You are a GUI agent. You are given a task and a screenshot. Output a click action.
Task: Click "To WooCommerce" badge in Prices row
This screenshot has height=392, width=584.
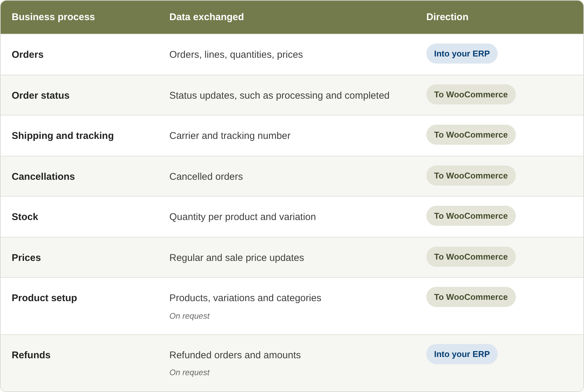pyautogui.click(x=471, y=257)
